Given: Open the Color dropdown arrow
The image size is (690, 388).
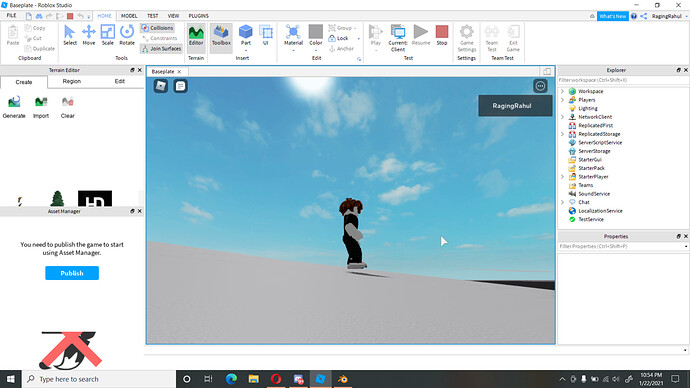Looking at the screenshot, I should click(316, 51).
